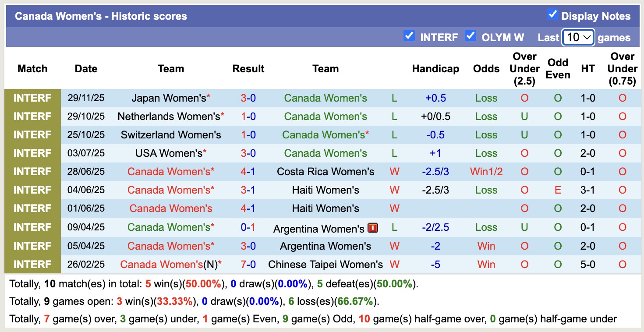Image resolution: width=644 pixels, height=332 pixels.
Task: Click the Result column header
Action: point(248,69)
